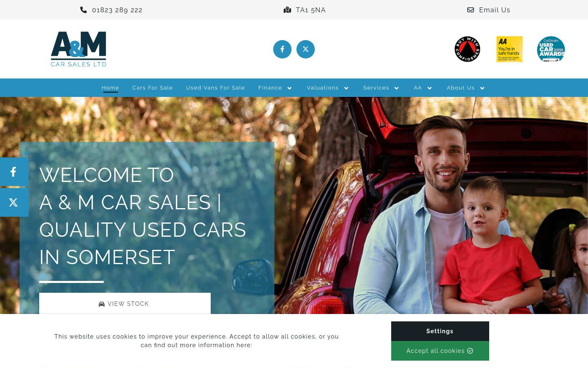Open the Facebook side tab icon
Viewport: 588px width, 368px height.
[14, 172]
